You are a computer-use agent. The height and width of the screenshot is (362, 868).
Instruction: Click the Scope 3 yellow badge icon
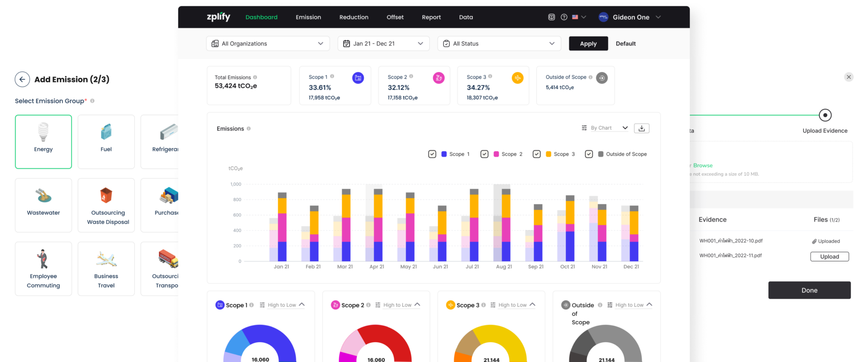click(517, 78)
